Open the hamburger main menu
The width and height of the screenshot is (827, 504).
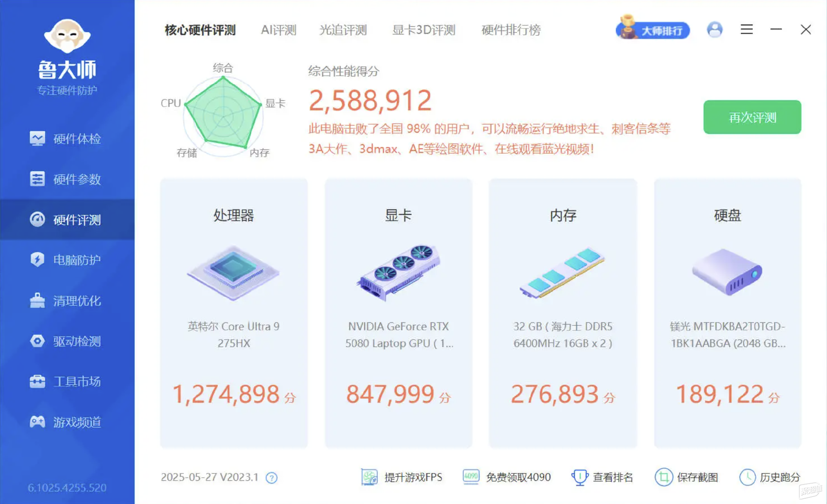[746, 29]
